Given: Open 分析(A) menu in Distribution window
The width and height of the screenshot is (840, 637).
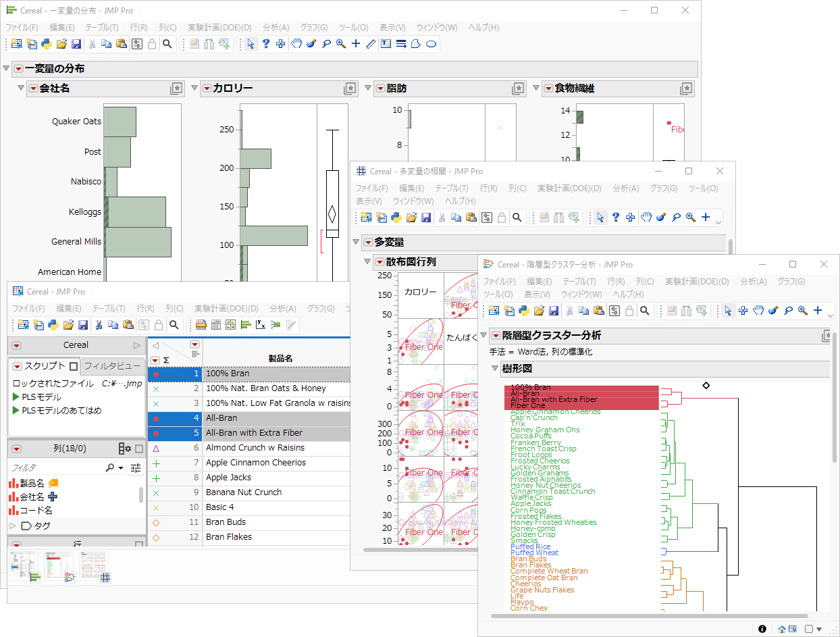Looking at the screenshot, I should pos(276,28).
